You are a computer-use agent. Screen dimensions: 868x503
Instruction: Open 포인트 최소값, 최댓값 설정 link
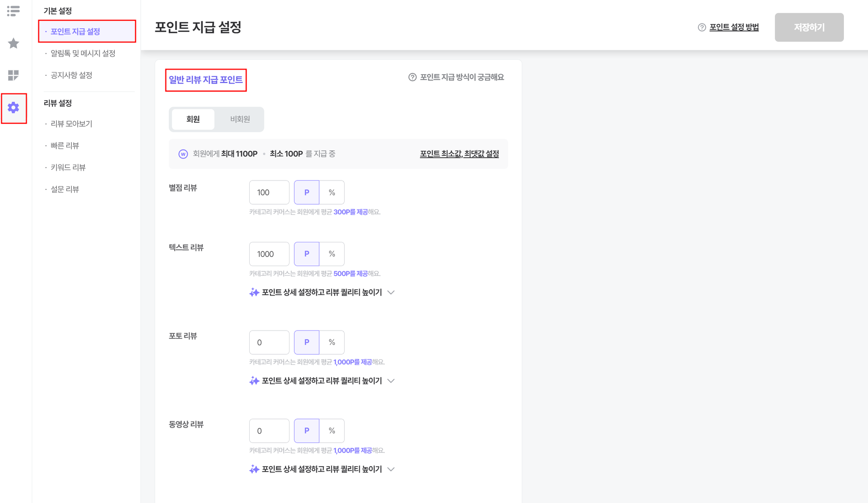pyautogui.click(x=459, y=154)
